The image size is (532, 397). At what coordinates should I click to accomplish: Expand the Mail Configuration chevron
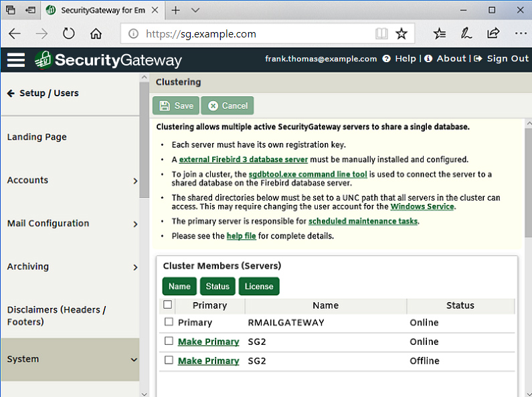135,225
